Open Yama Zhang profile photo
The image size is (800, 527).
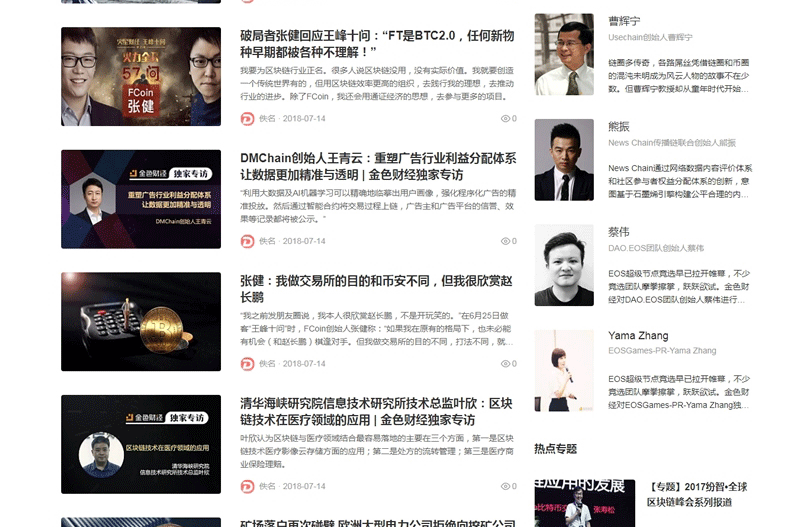click(564, 371)
